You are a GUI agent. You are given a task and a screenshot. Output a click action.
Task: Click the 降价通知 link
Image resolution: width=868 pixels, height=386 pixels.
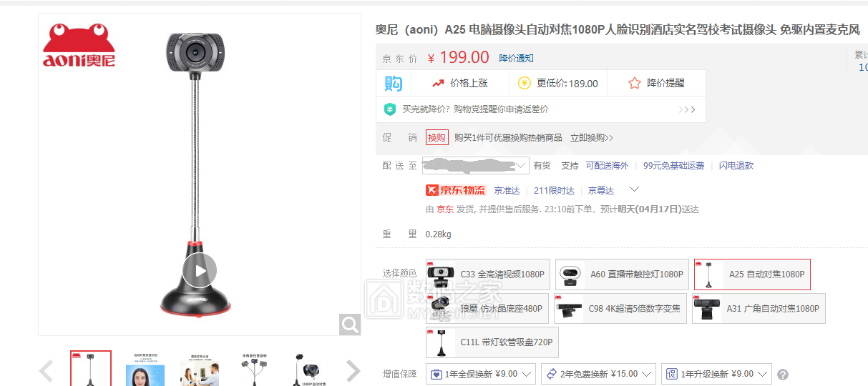517,58
